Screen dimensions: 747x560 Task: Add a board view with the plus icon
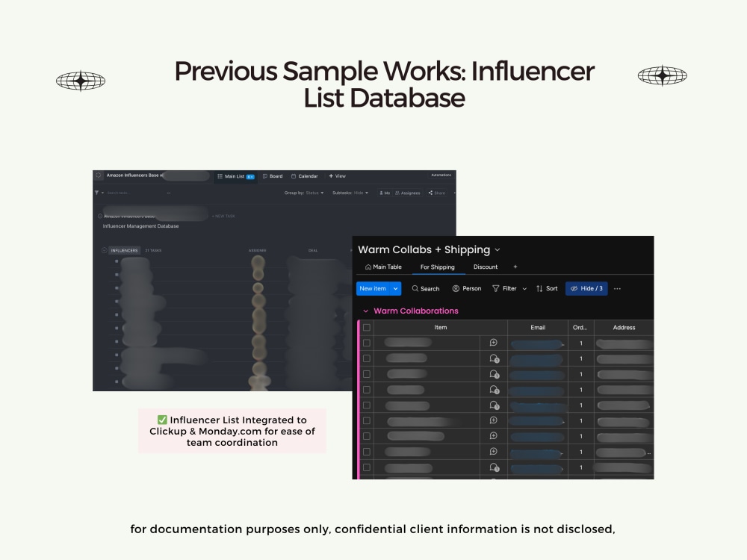[515, 267]
